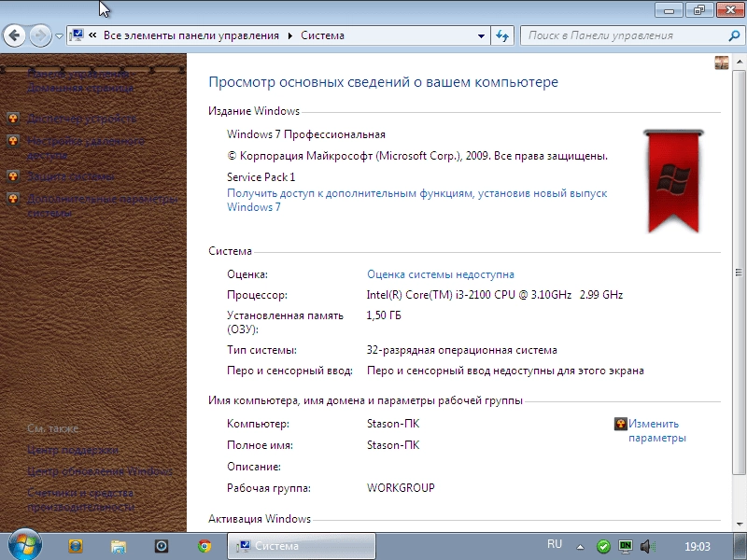The height and width of the screenshot is (560, 747).
Task: Open the media player taskbar icon
Action: click(161, 546)
